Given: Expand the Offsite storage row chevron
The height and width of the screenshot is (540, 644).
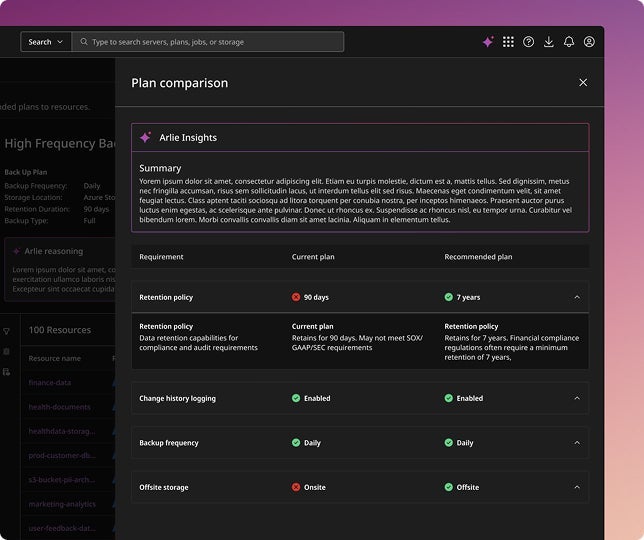Looking at the screenshot, I should [577, 487].
